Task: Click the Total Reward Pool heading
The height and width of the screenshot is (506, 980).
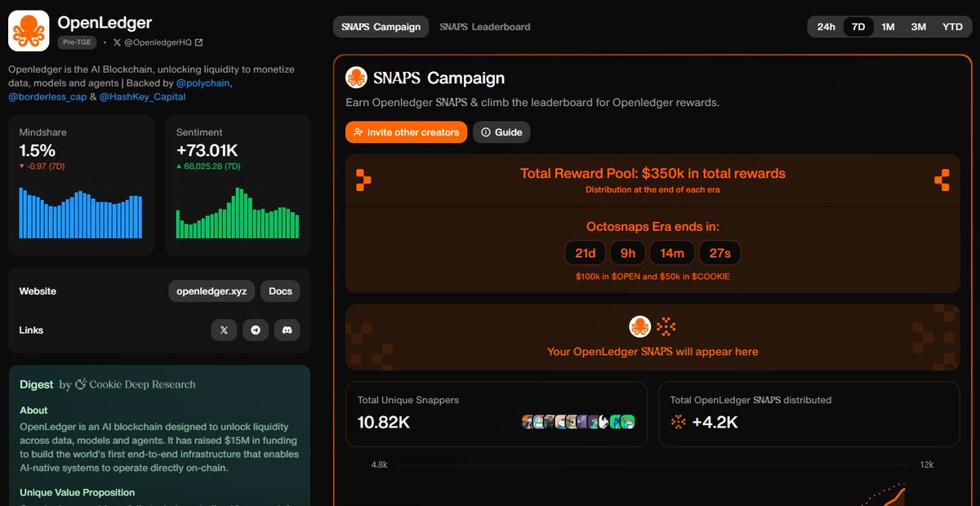Action: (653, 173)
